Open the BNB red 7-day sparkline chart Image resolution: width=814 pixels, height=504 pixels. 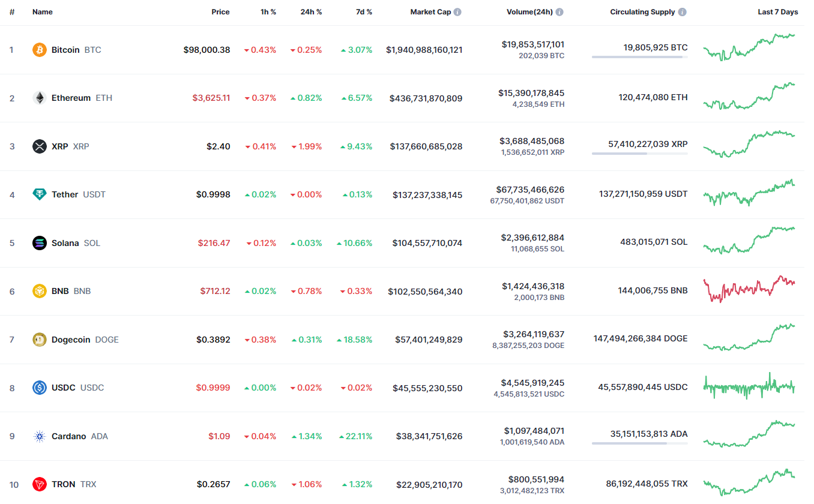click(749, 289)
